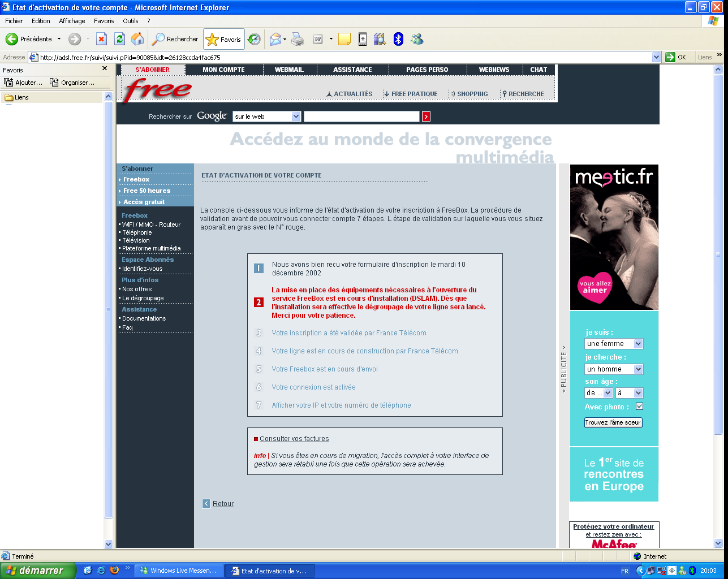The width and height of the screenshot is (728, 579).
Task: Click the PDA device toolbar icon
Action: pos(363,39)
